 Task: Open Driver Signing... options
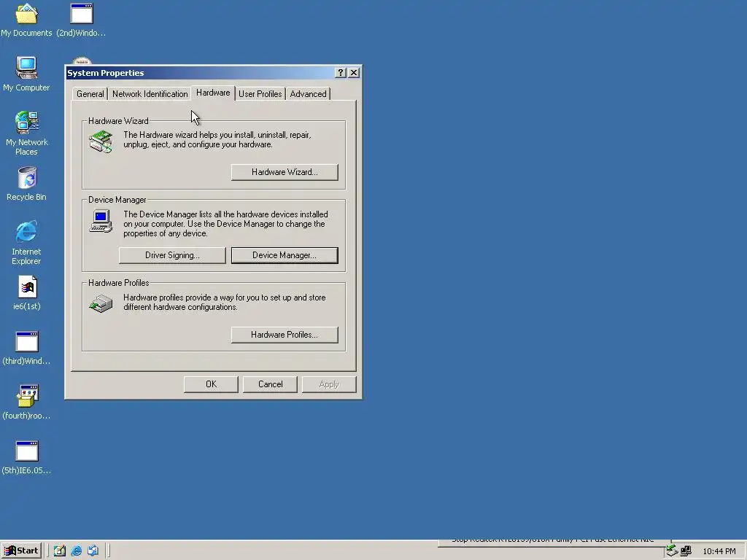172,255
